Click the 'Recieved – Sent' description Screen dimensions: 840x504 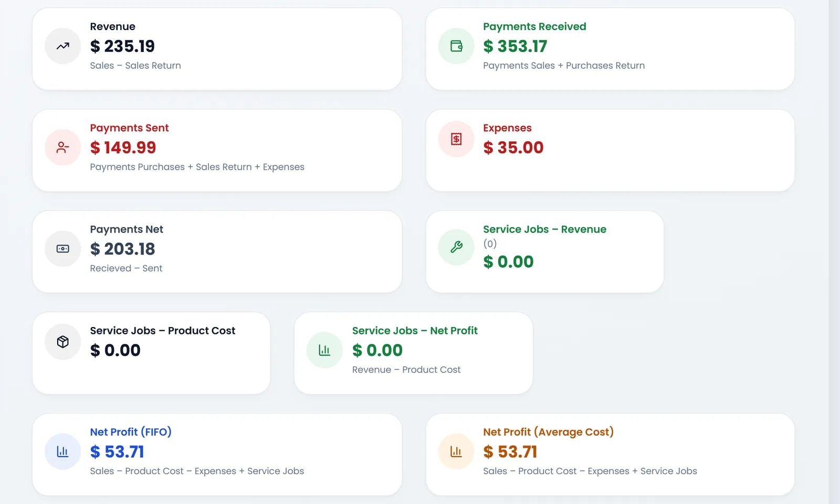(x=126, y=268)
